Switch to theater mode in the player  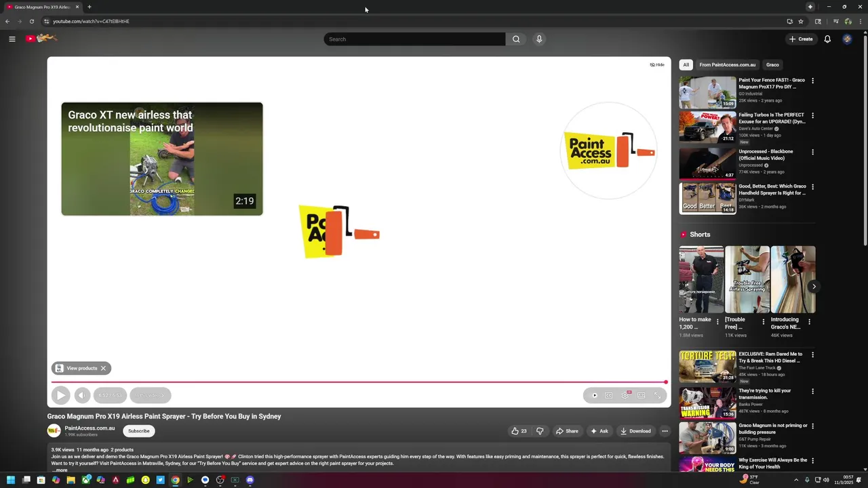click(641, 395)
